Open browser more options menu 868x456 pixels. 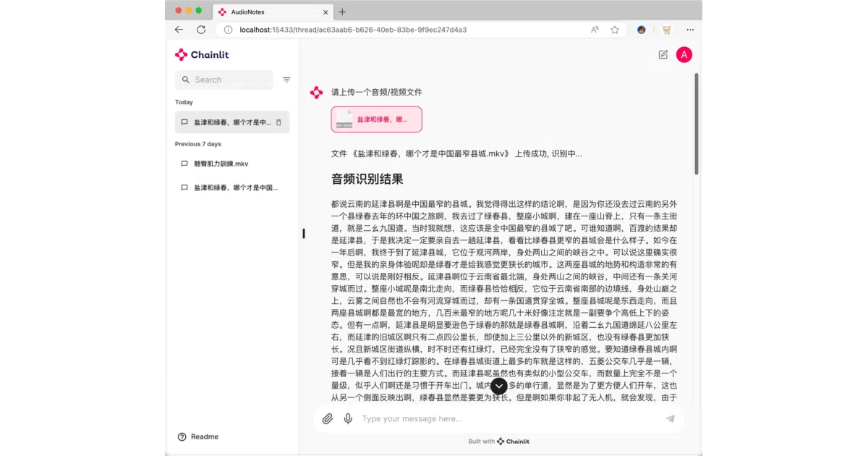click(x=690, y=30)
